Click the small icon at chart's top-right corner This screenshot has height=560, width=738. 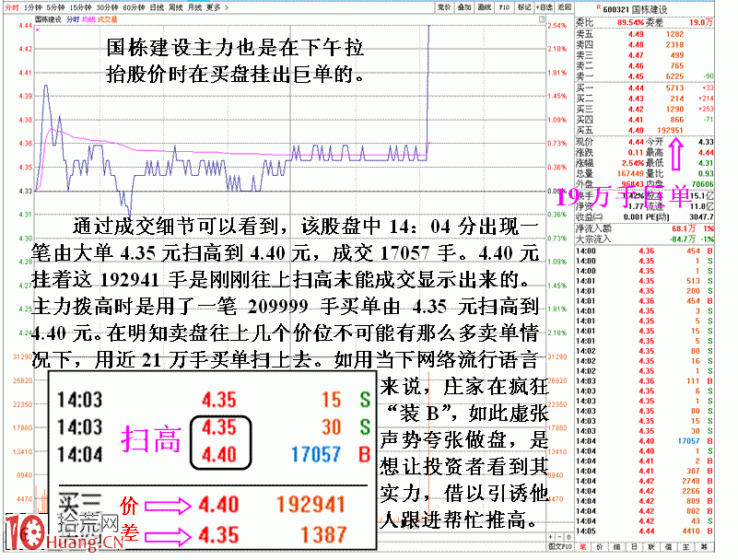tap(542, 19)
